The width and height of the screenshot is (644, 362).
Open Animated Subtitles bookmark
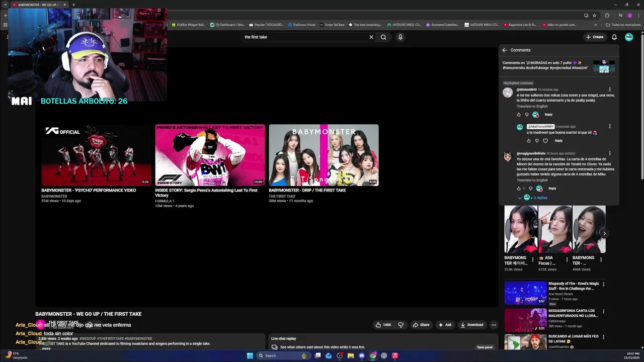tap(442, 25)
